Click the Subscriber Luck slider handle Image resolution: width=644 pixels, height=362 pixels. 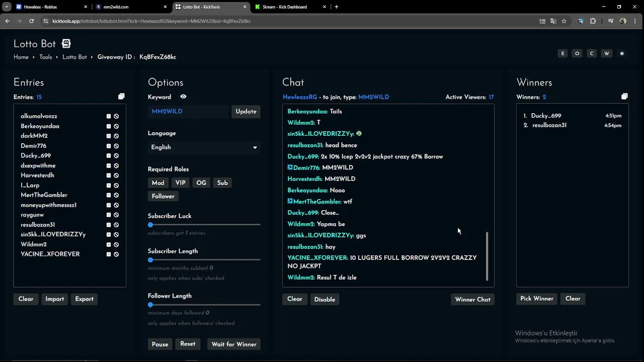pyautogui.click(x=150, y=225)
